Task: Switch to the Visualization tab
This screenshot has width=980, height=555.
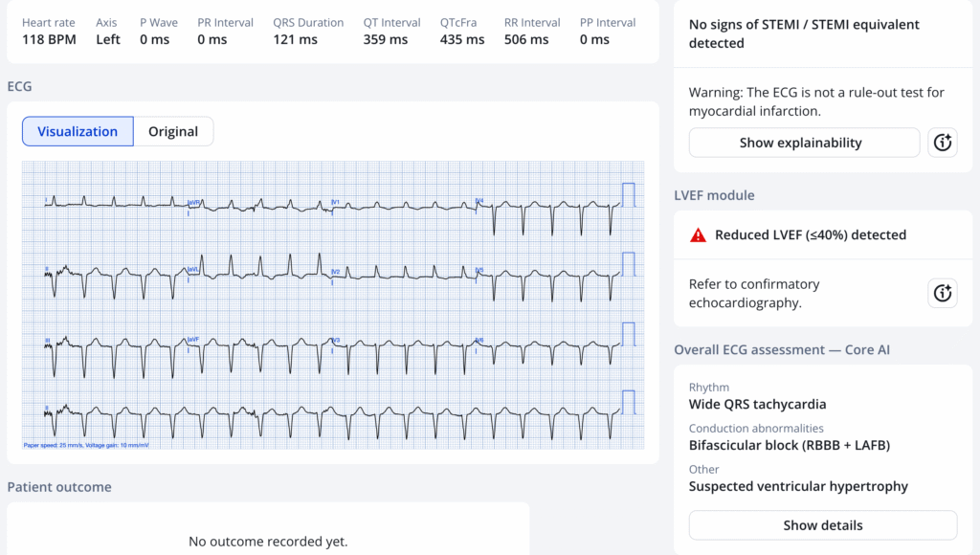Action: point(78,131)
